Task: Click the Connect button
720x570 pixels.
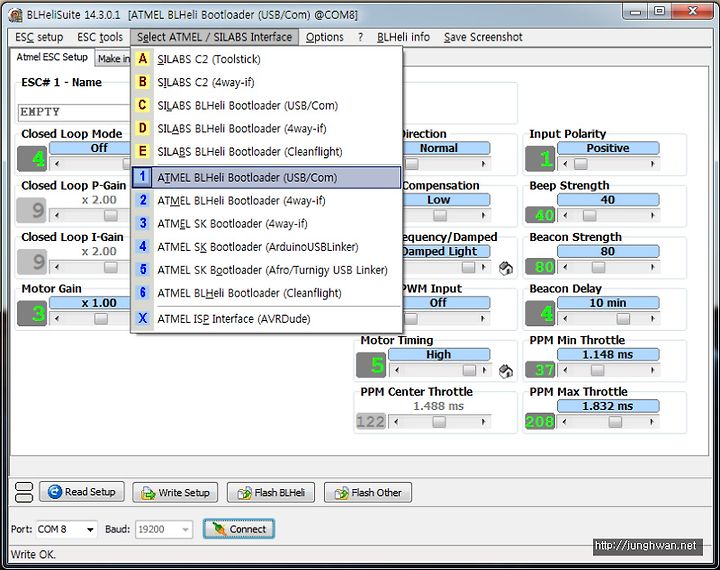Action: click(239, 529)
